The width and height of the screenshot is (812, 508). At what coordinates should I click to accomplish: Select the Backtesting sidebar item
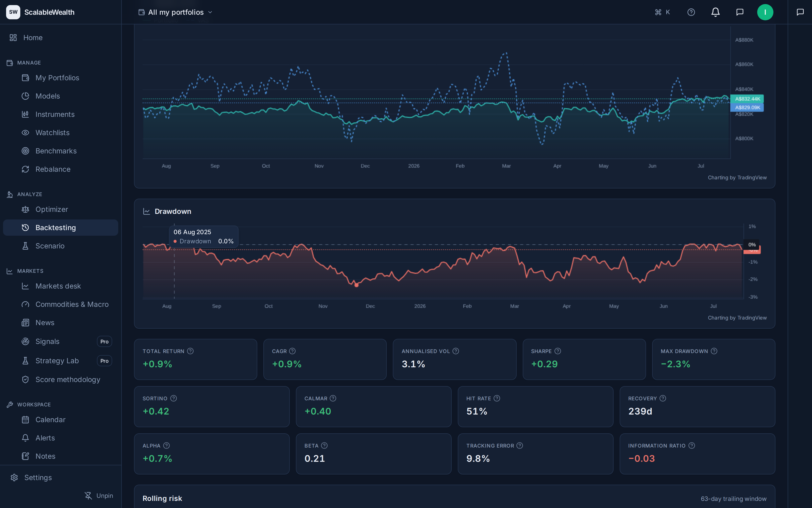pyautogui.click(x=60, y=228)
